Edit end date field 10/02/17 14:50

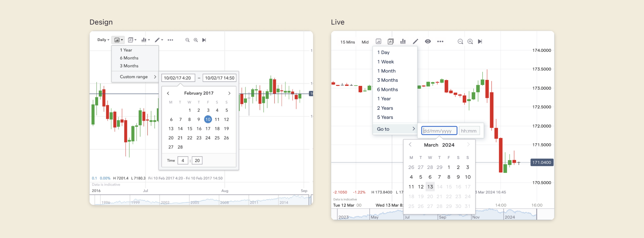click(x=219, y=78)
